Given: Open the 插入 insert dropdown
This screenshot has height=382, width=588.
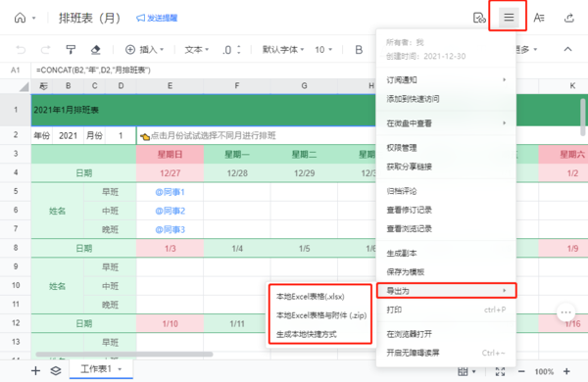Looking at the screenshot, I should pyautogui.click(x=144, y=50).
